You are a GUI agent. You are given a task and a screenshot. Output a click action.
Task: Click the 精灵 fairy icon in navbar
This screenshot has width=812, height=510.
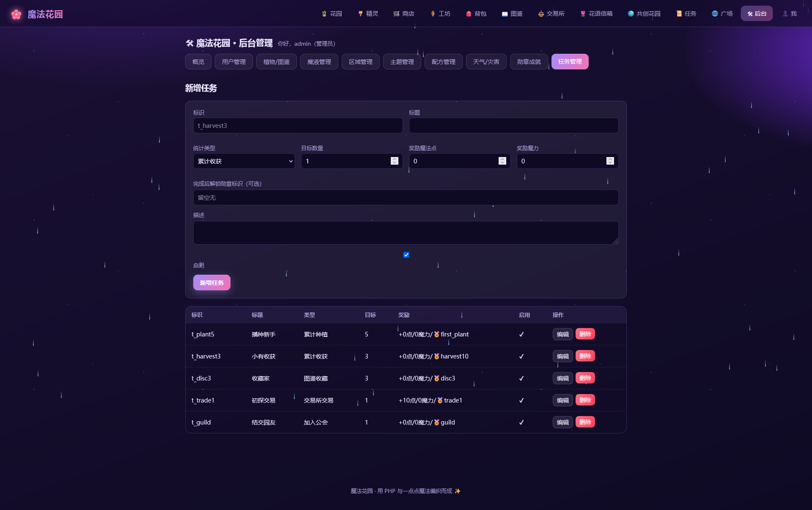[360, 14]
